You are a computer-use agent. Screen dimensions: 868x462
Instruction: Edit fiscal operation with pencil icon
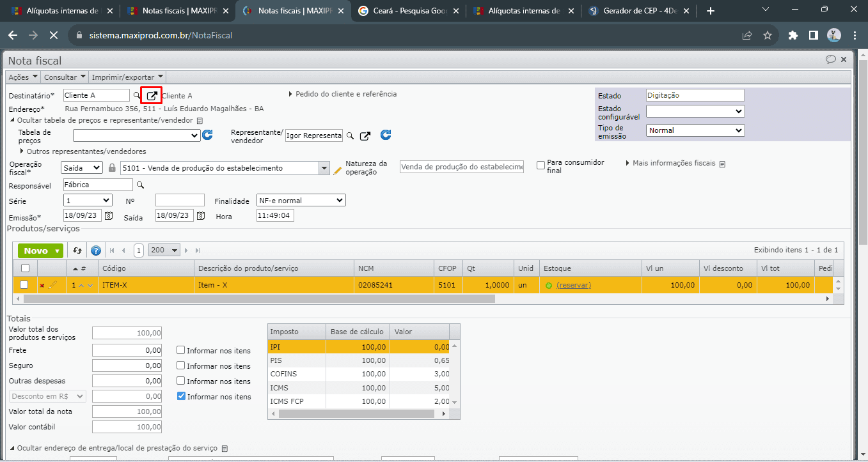[337, 170]
